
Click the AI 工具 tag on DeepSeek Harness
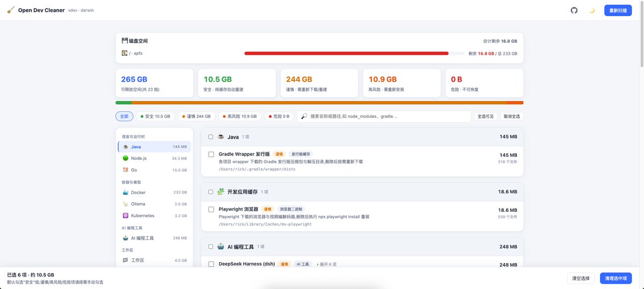303,264
